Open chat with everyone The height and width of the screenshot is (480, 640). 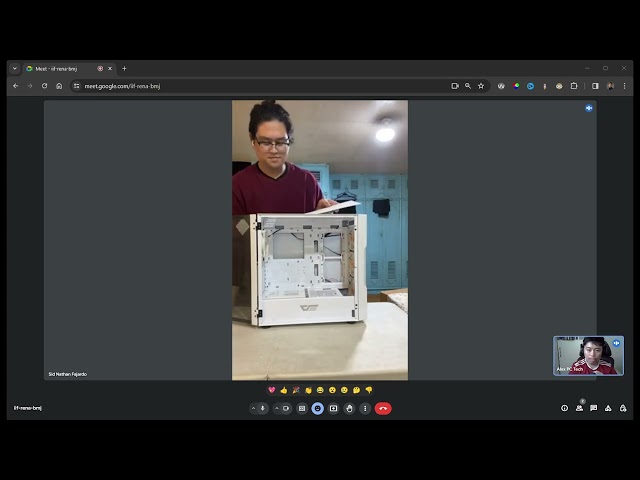593,408
